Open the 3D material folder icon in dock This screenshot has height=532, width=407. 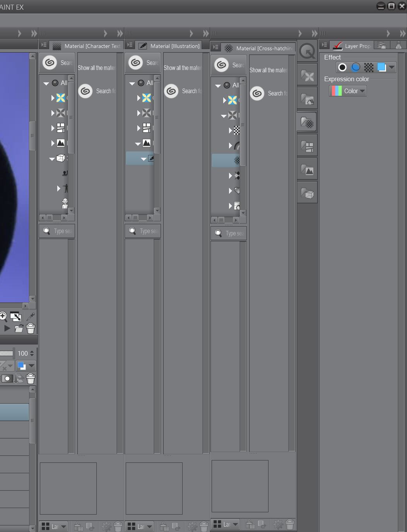[308, 193]
